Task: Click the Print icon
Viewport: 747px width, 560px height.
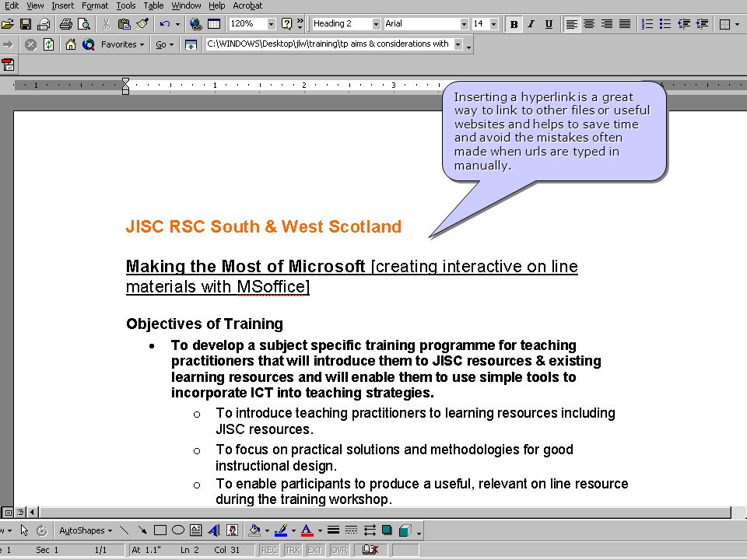Action: pyautogui.click(x=66, y=24)
